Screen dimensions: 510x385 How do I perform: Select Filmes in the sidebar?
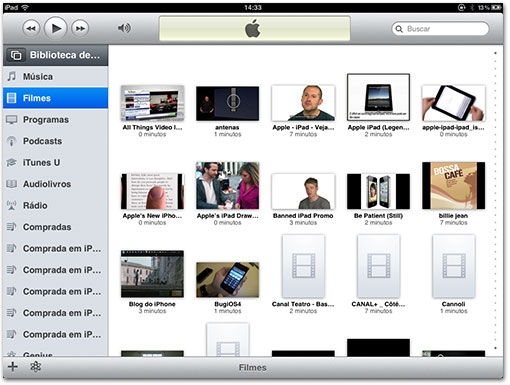56,98
